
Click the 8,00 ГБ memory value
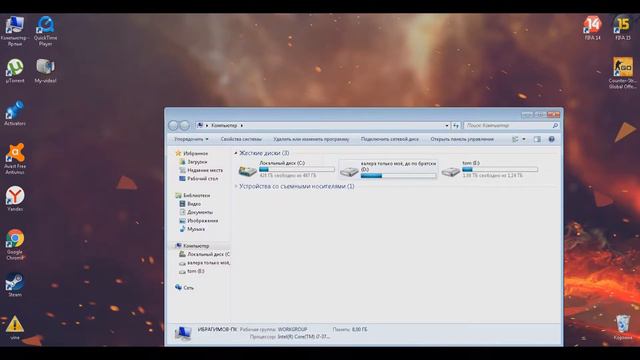[x=359, y=329]
